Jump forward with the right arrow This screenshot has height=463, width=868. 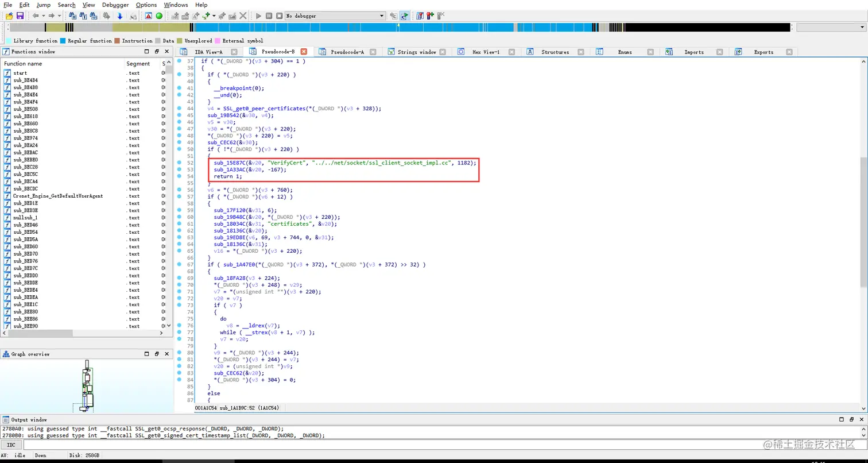click(x=51, y=16)
